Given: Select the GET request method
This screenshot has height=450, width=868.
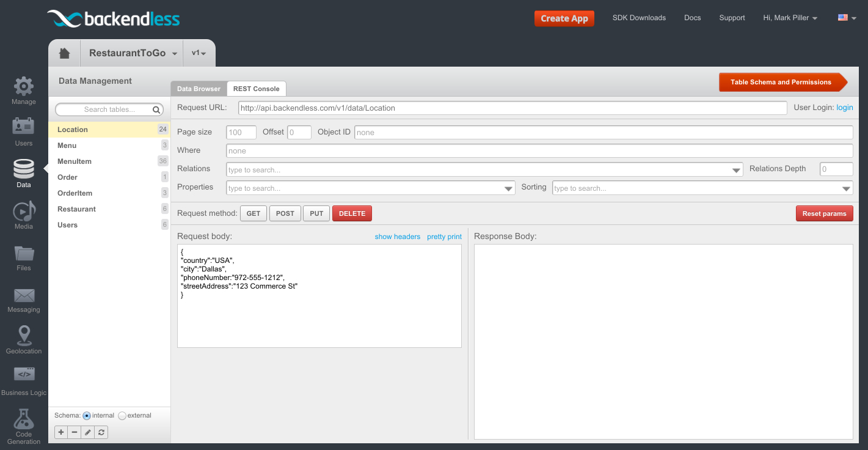Looking at the screenshot, I should click(253, 213).
